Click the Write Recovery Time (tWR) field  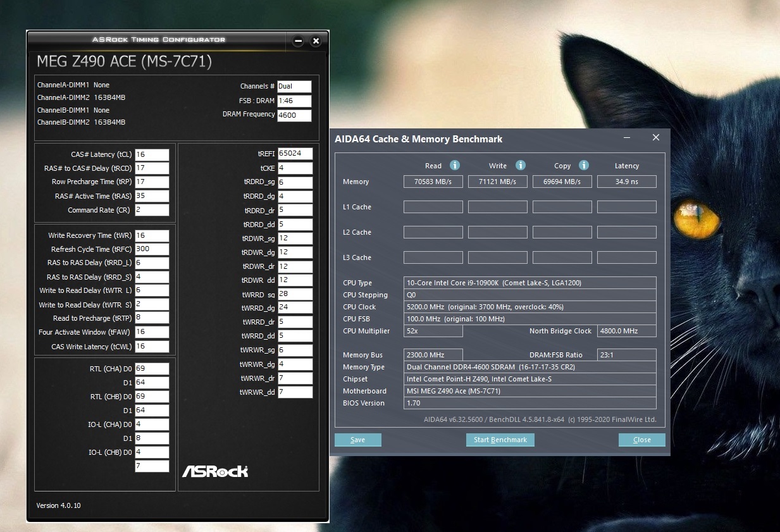(152, 235)
